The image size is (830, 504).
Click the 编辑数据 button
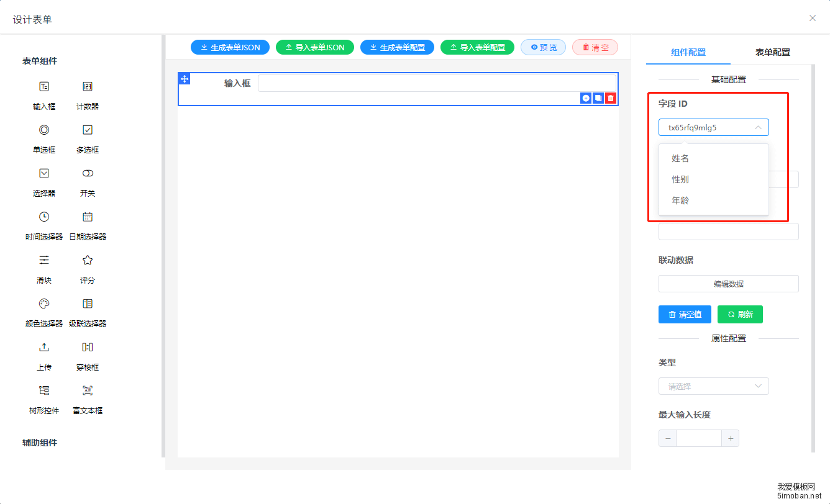(x=728, y=284)
